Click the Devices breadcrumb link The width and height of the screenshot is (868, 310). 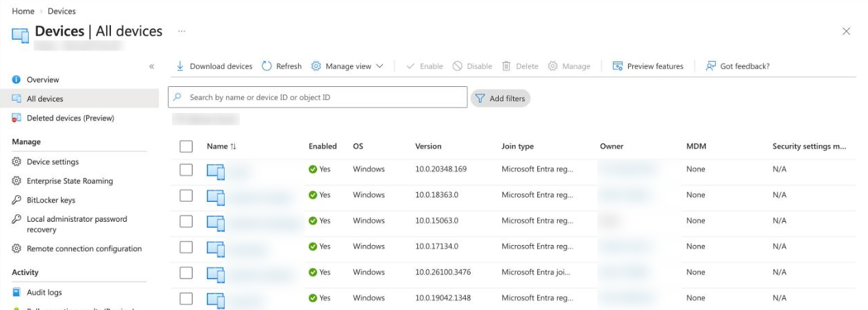62,11
